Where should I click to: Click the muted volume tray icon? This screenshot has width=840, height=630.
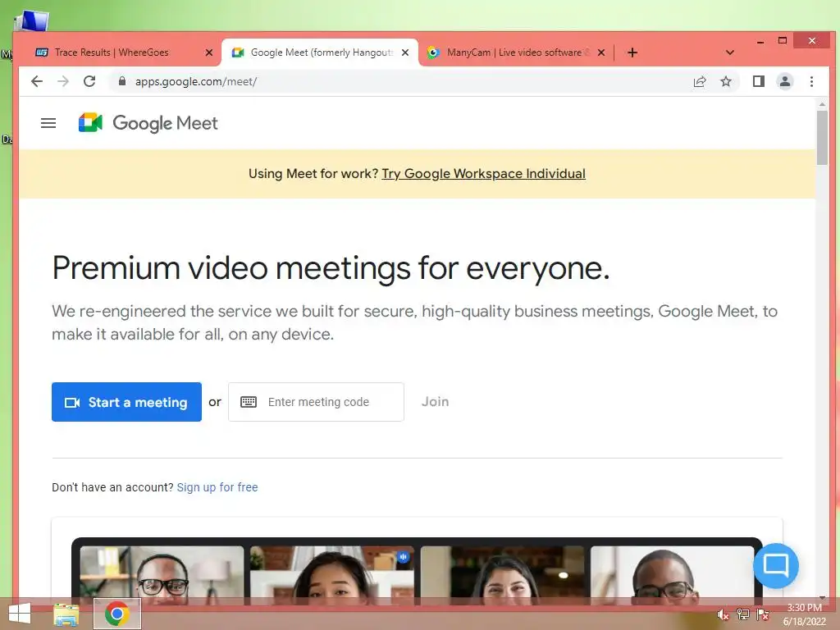[723, 614]
